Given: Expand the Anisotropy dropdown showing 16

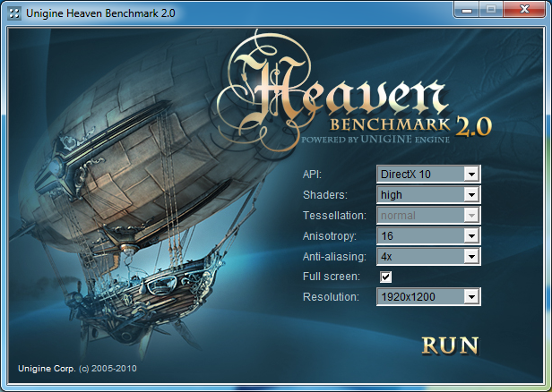Looking at the screenshot, I should [x=428, y=236].
